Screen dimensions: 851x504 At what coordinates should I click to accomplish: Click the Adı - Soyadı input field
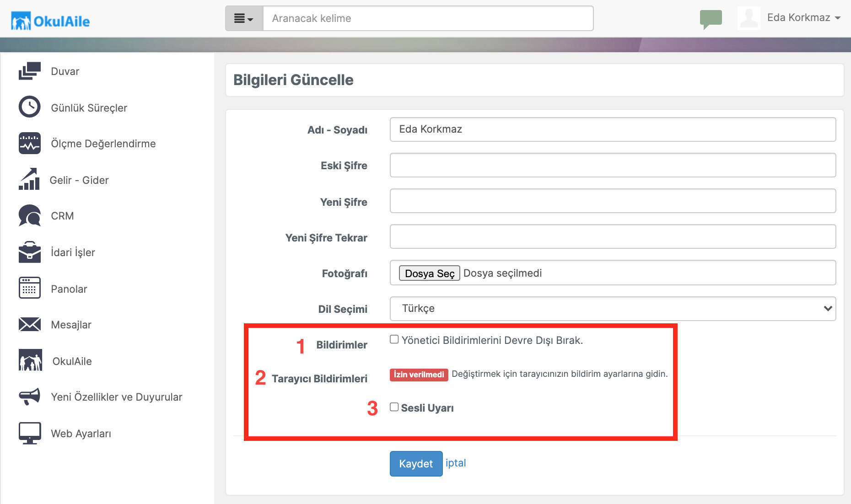tap(613, 129)
